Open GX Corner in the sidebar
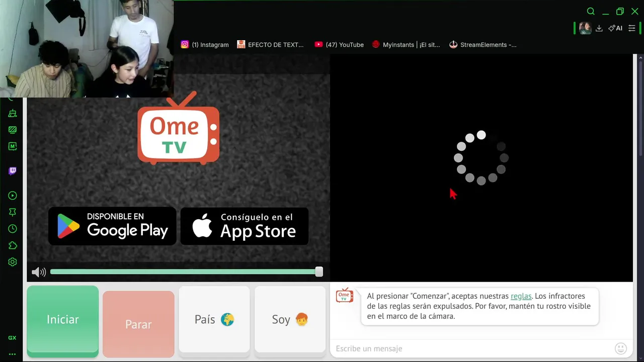 click(13, 338)
